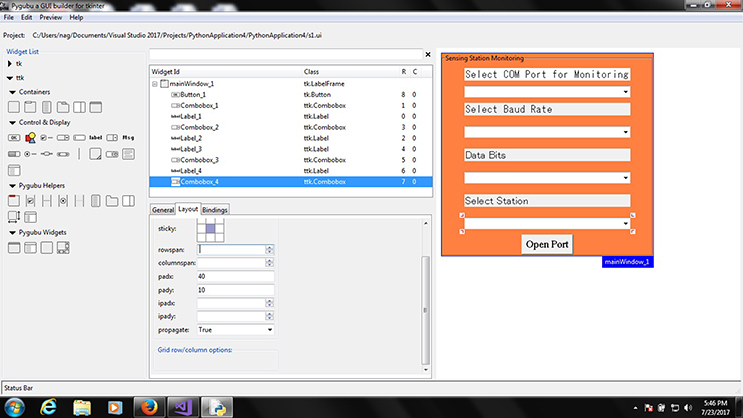
Task: Open the propagate dropdown showing True
Action: pos(236,330)
